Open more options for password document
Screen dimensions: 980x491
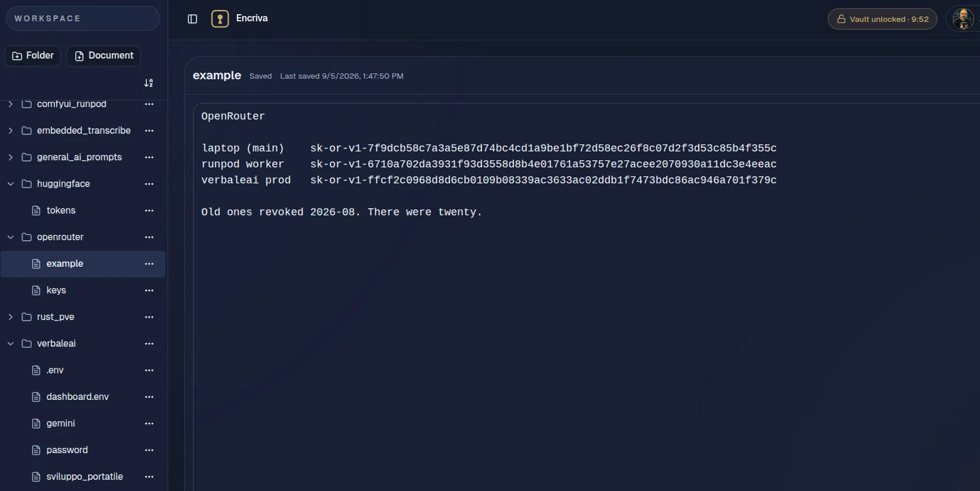(149, 450)
